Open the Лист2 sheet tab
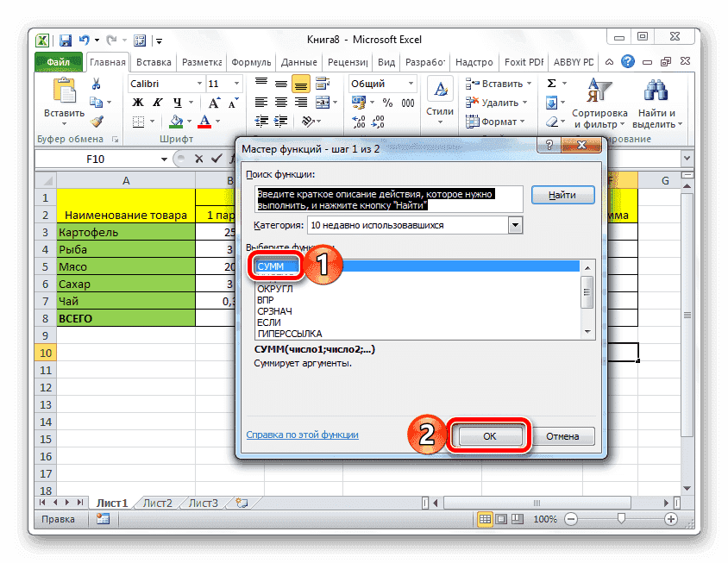728x563 pixels. pos(157,503)
